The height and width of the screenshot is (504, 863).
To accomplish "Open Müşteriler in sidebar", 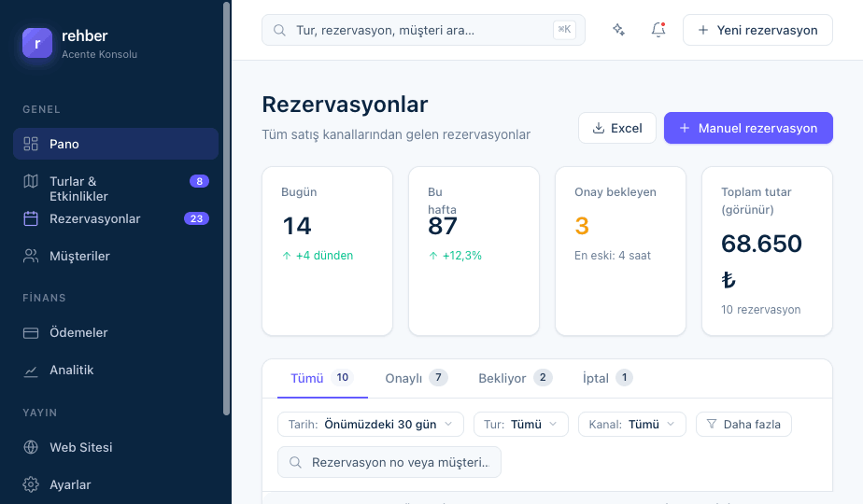I will 116,256.
